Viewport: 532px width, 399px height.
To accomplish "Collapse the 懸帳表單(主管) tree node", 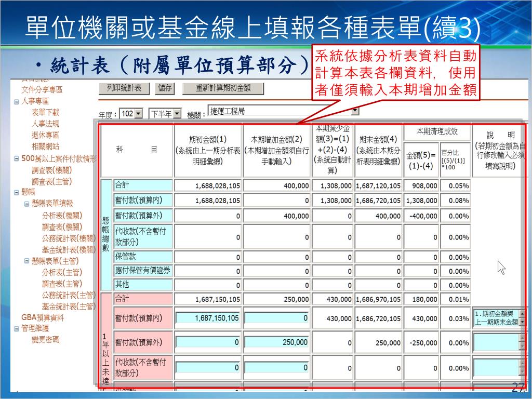I will [x=26, y=261].
